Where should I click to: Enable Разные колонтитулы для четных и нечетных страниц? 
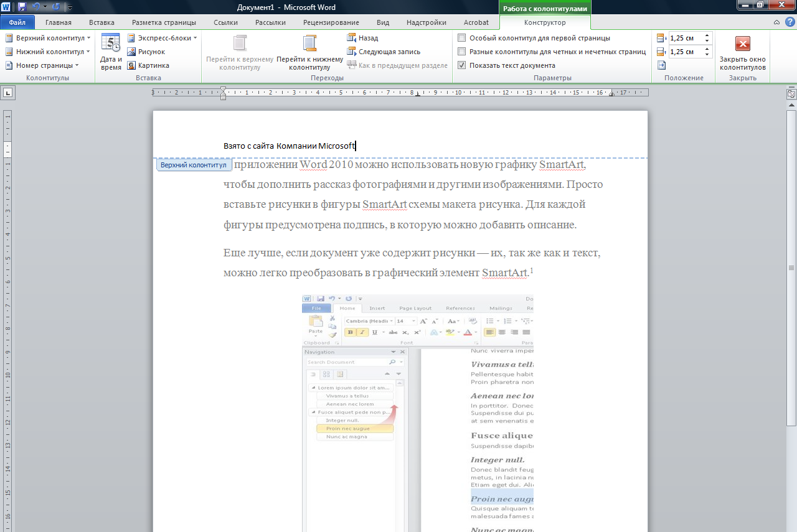tap(461, 52)
